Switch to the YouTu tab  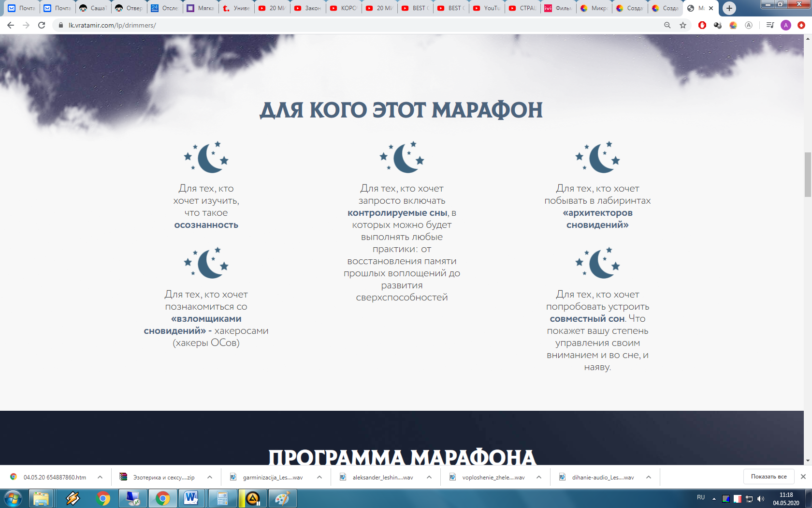pyautogui.click(x=487, y=8)
